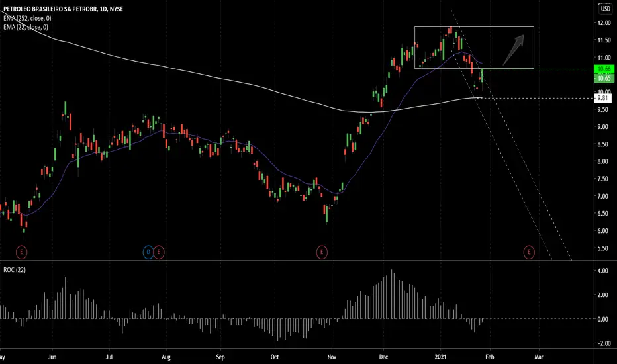Click the green 10.66 price label

tap(604, 69)
